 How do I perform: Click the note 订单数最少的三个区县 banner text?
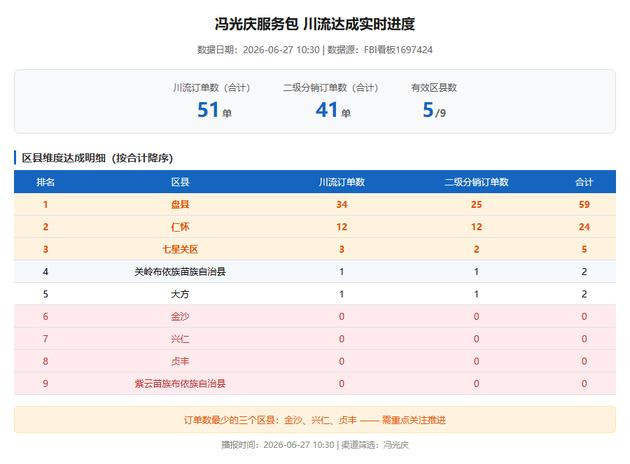point(315,420)
